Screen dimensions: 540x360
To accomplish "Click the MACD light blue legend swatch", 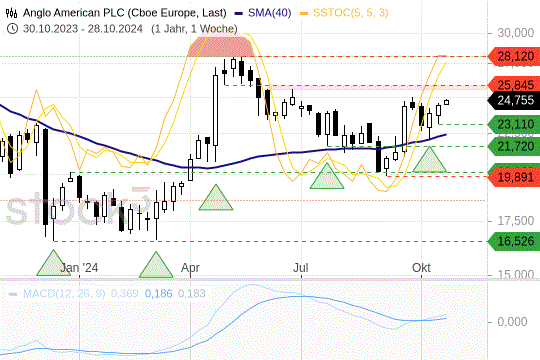I will pos(13,294).
